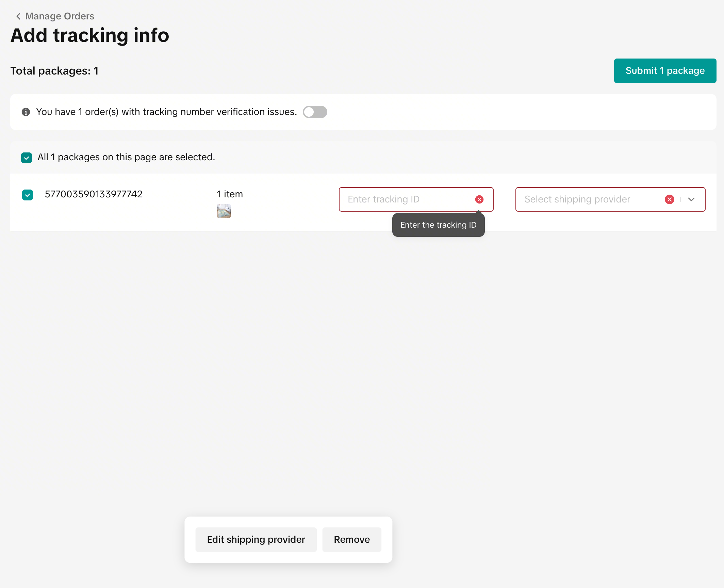The image size is (724, 588).
Task: Click the back chevron beside Manage Orders
Action: (x=18, y=16)
